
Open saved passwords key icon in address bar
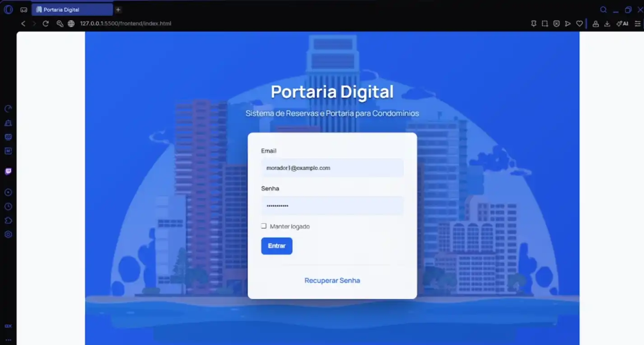click(60, 24)
